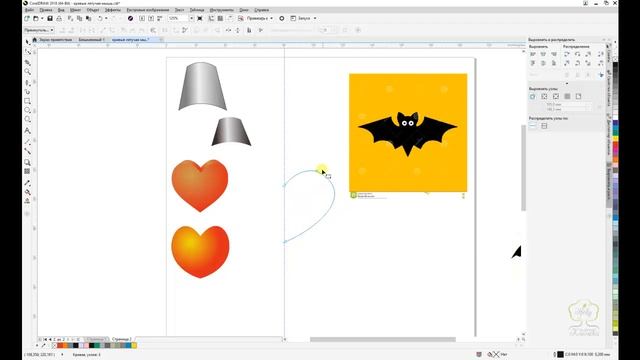Add new document tab plus button
The width and height of the screenshot is (640, 360).
coord(161,40)
